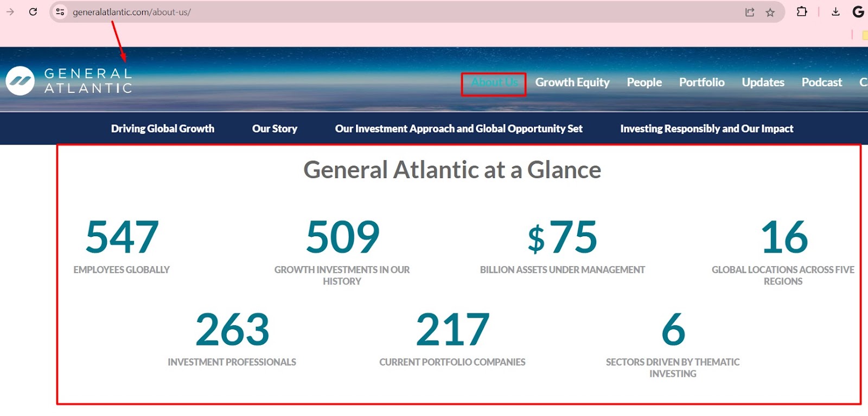Click the 217 portfolio companies number
868x416 pixels.
(453, 330)
